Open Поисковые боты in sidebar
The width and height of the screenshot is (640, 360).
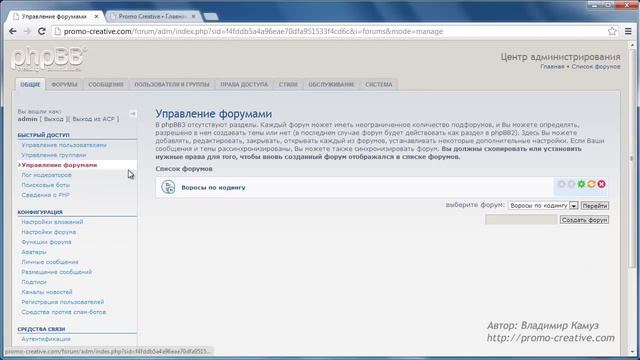[x=45, y=185]
